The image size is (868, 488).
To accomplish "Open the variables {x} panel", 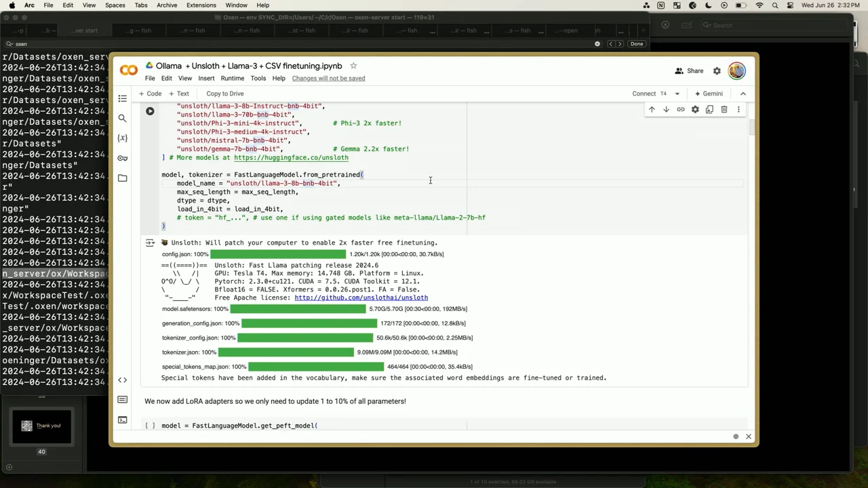I will click(122, 138).
